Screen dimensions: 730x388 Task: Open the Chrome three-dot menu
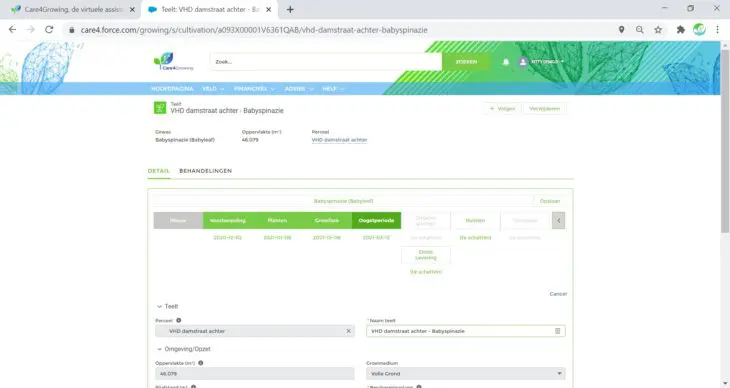(717, 30)
